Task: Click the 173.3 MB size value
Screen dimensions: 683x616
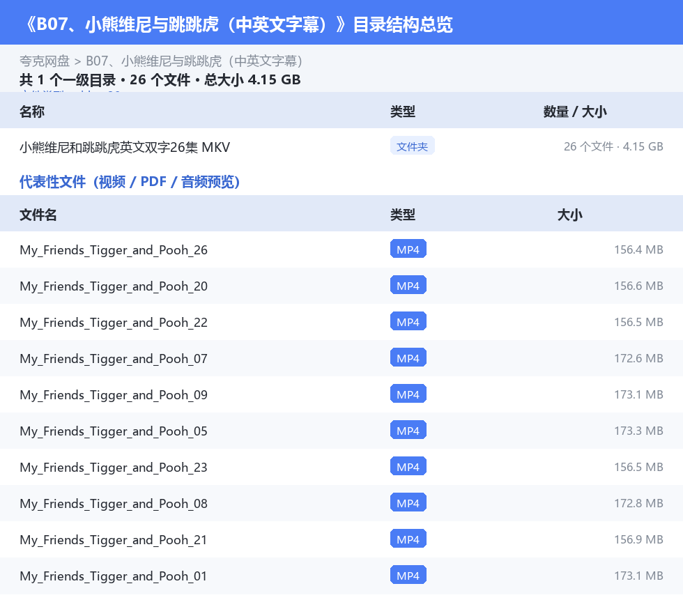Action: tap(638, 431)
